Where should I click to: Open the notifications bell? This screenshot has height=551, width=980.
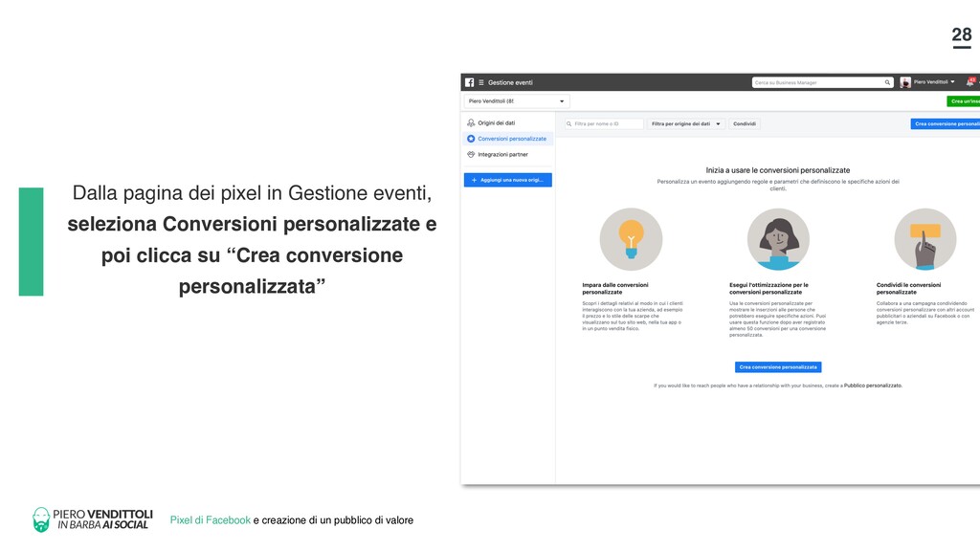pos(970,82)
